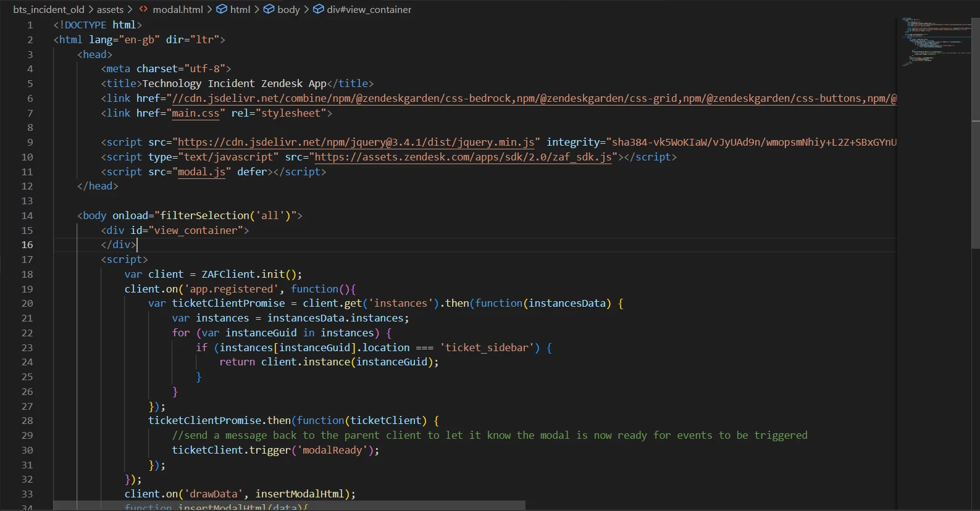This screenshot has width=980, height=511.
Task: Click the lang="en-gb" attribute
Action: point(124,39)
